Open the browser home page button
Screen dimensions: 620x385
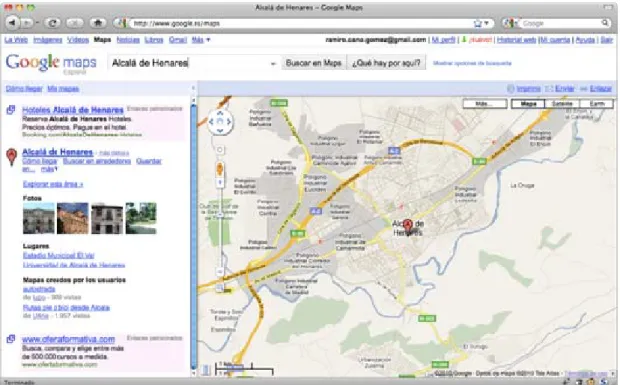(97, 23)
